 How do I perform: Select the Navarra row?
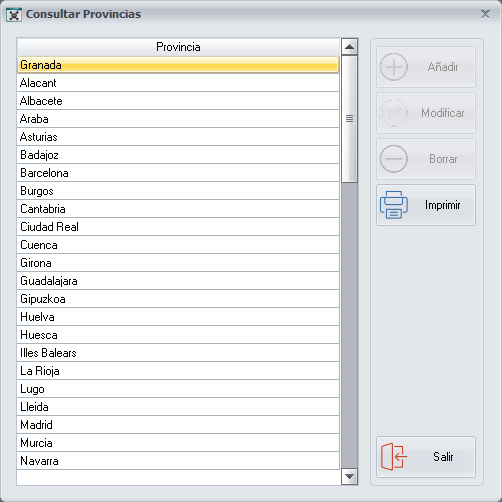pos(178,461)
